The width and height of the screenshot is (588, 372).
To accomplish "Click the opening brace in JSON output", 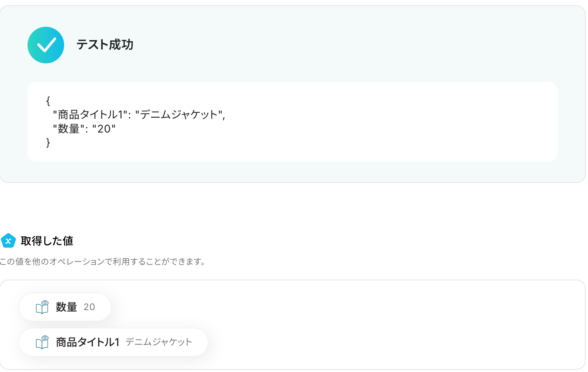I will pyautogui.click(x=48, y=101).
